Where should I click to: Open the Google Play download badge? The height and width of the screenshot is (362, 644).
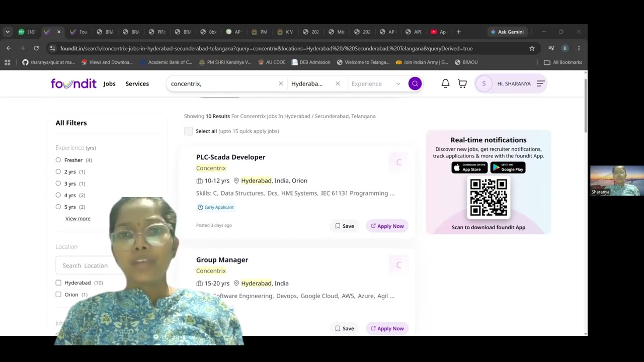[508, 167]
